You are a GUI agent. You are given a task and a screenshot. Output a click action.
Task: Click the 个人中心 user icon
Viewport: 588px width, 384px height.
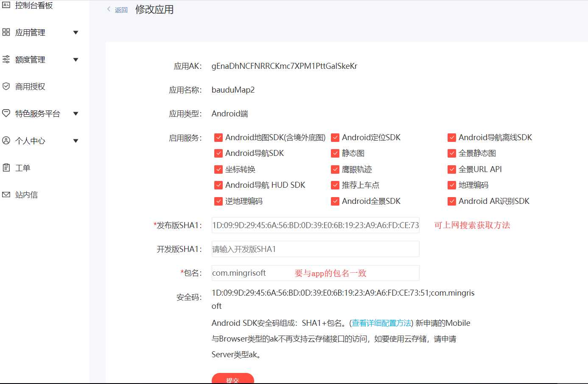click(6, 141)
